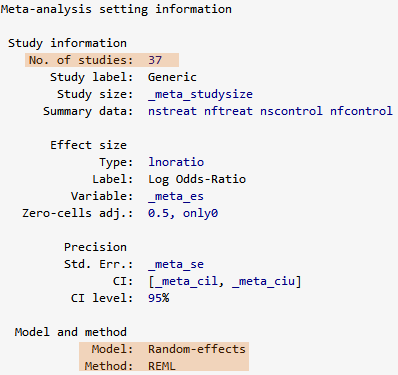Click the Generic study label value
Image resolution: width=398 pixels, height=375 pixels.
pyautogui.click(x=172, y=77)
